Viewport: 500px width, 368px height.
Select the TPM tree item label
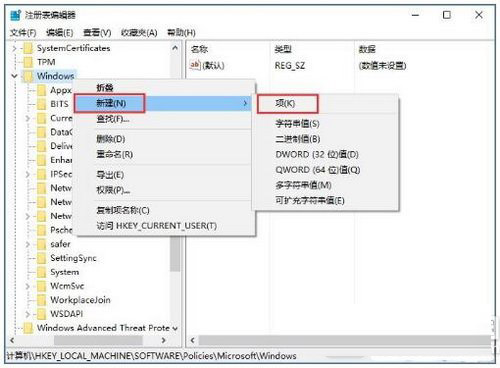46,62
